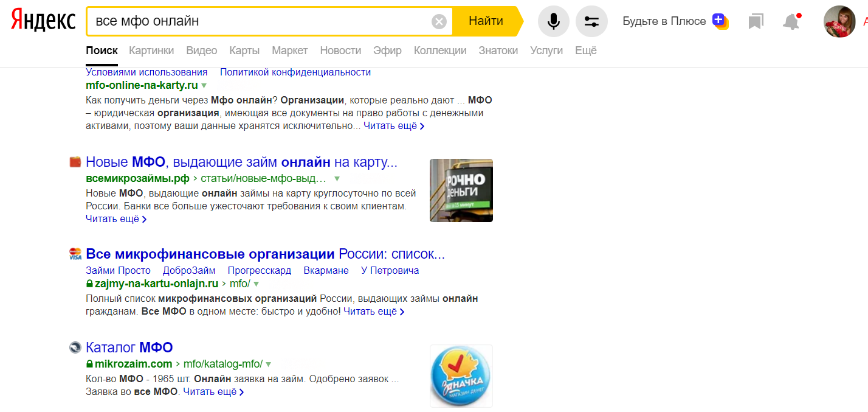Switch to the Картинки tab
The image size is (868, 412).
coord(151,51)
